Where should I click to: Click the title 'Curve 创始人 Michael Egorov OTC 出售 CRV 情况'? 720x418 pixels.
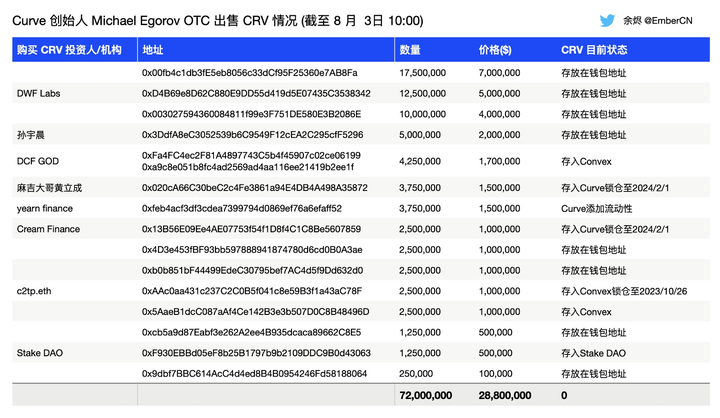[154, 21]
